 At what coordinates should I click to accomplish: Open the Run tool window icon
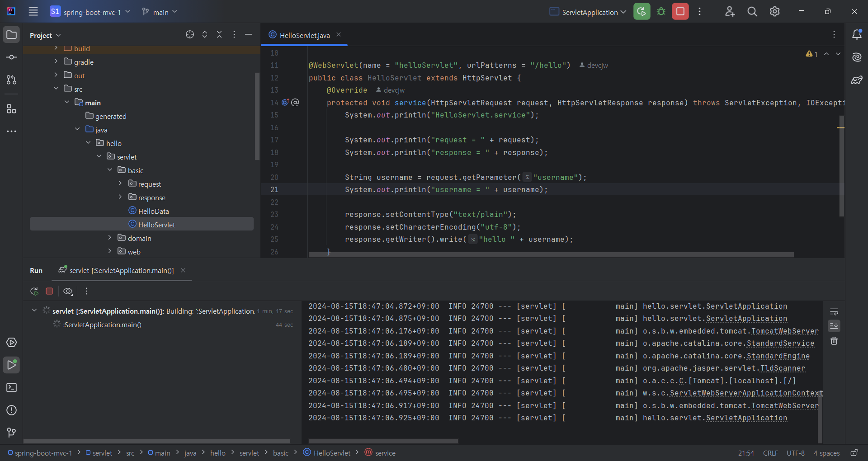pyautogui.click(x=12, y=365)
